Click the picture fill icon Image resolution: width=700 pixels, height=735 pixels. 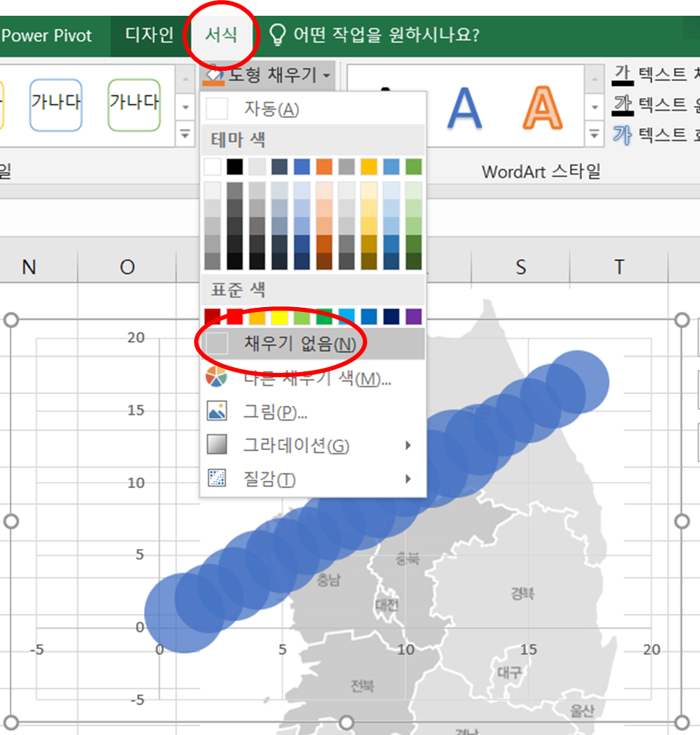pyautogui.click(x=217, y=411)
